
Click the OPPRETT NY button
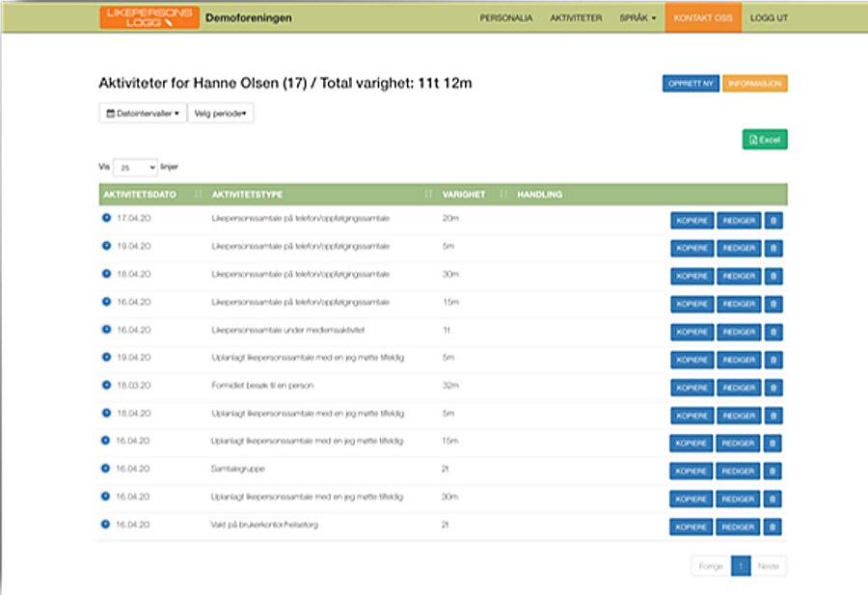(691, 84)
